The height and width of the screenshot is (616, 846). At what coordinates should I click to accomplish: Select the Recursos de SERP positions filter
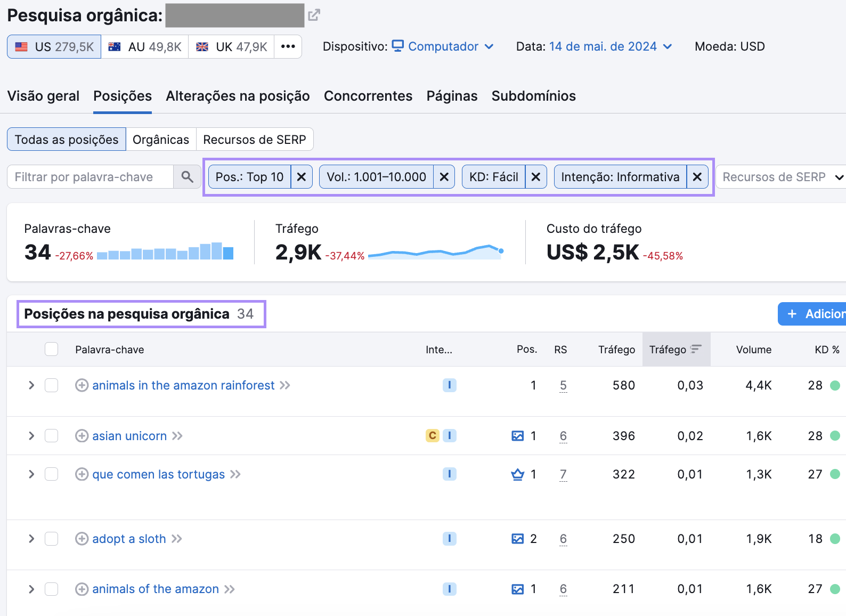tap(255, 139)
